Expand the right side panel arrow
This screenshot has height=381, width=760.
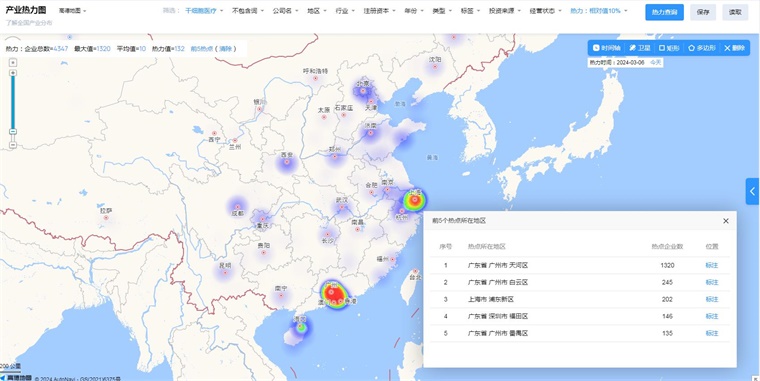pos(752,191)
